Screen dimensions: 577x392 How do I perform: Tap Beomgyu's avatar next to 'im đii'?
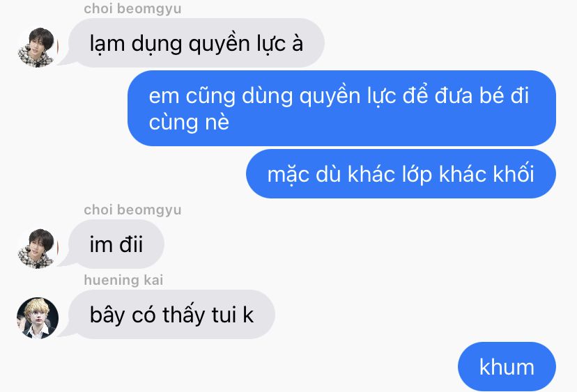click(x=37, y=248)
